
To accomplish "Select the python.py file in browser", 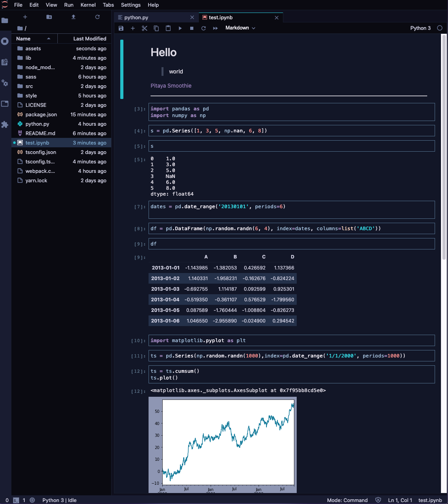I will point(61,124).
